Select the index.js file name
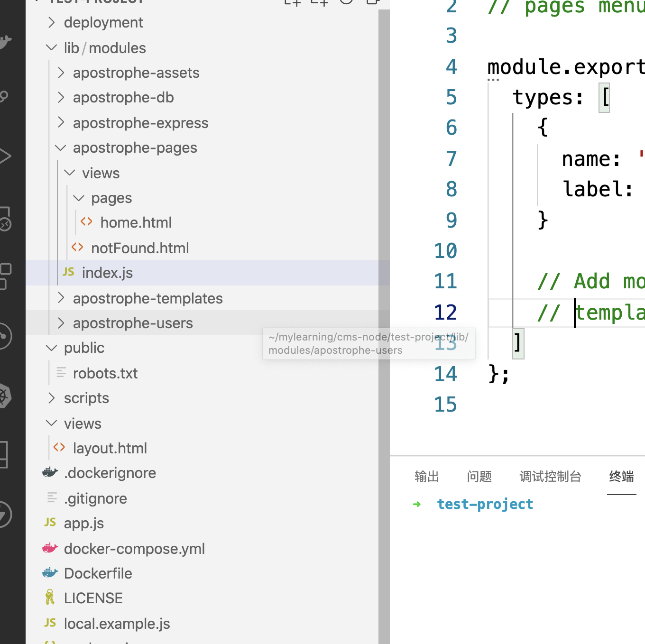 [107, 273]
